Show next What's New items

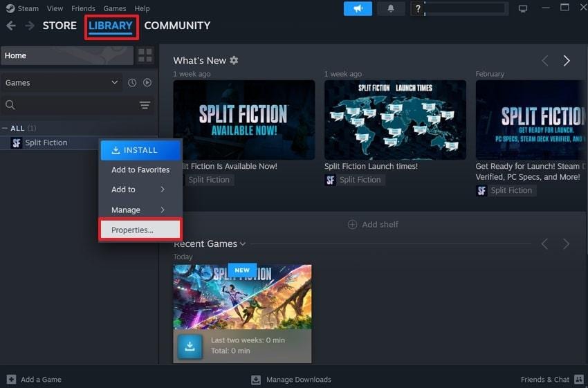567,61
